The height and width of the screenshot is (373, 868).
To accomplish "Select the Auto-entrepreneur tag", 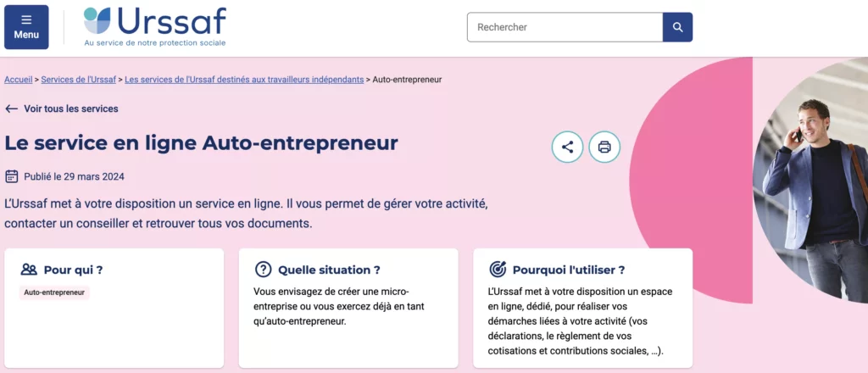I will pos(55,292).
